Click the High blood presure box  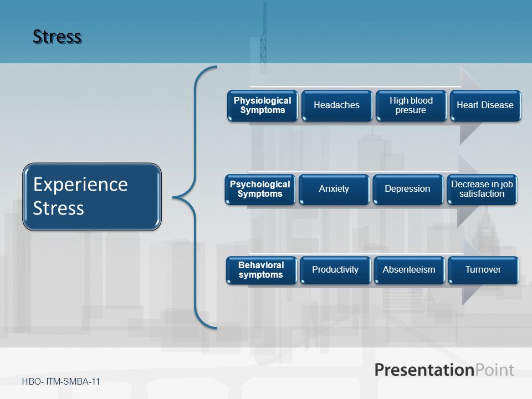click(x=411, y=105)
